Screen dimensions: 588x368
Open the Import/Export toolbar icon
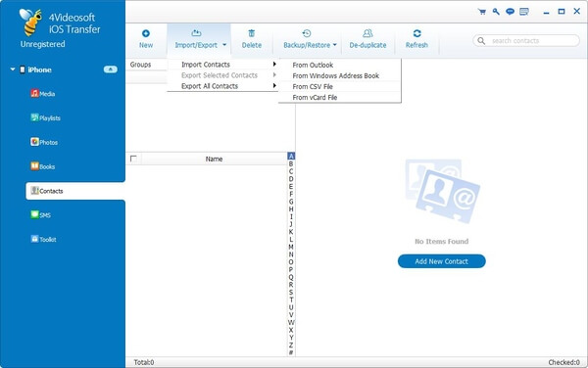196,33
